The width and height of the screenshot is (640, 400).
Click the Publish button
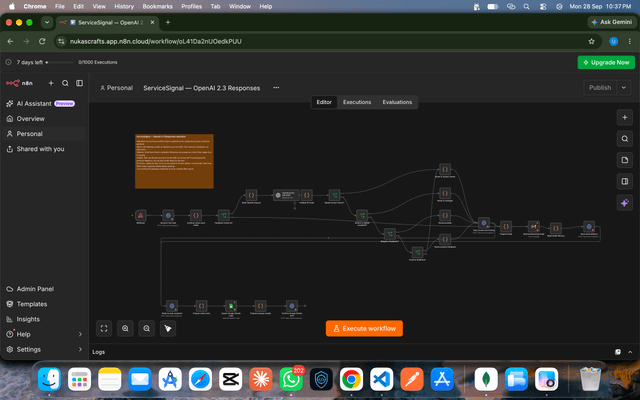(600, 88)
